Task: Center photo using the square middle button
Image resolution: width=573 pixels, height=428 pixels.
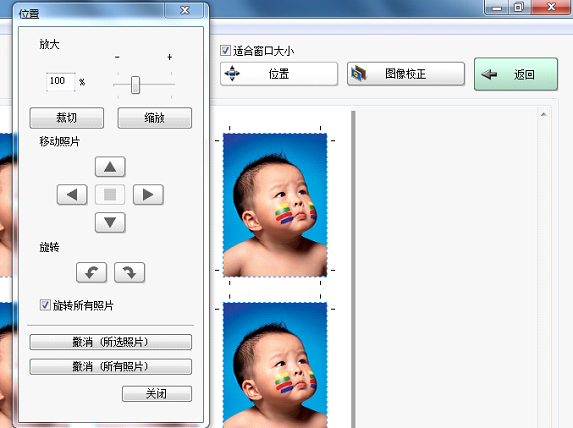Action: point(110,194)
